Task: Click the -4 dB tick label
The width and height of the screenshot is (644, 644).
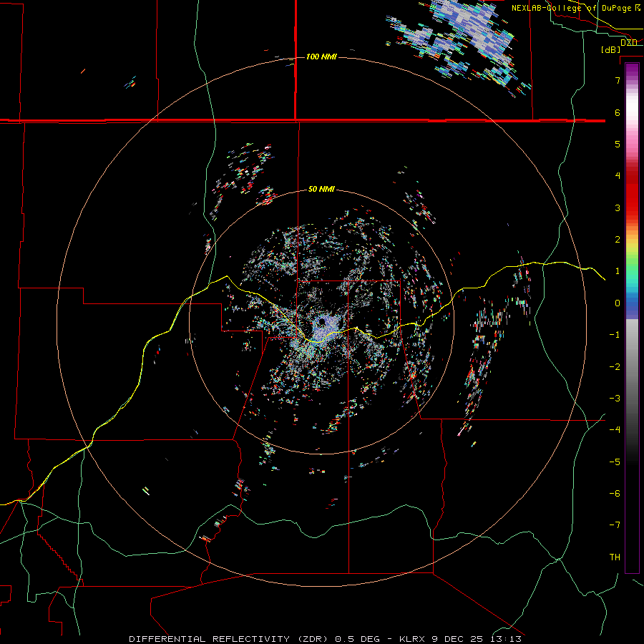Action: pos(615,430)
